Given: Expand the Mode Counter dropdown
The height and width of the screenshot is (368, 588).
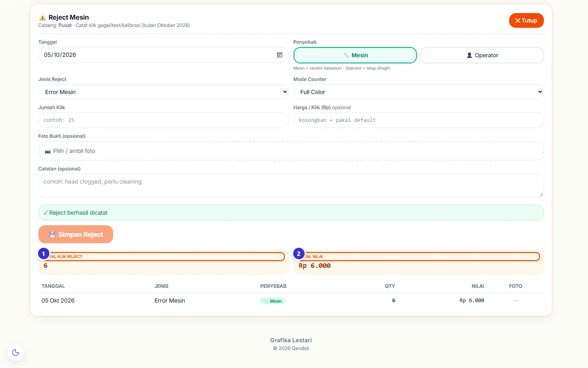Looking at the screenshot, I should click(419, 92).
